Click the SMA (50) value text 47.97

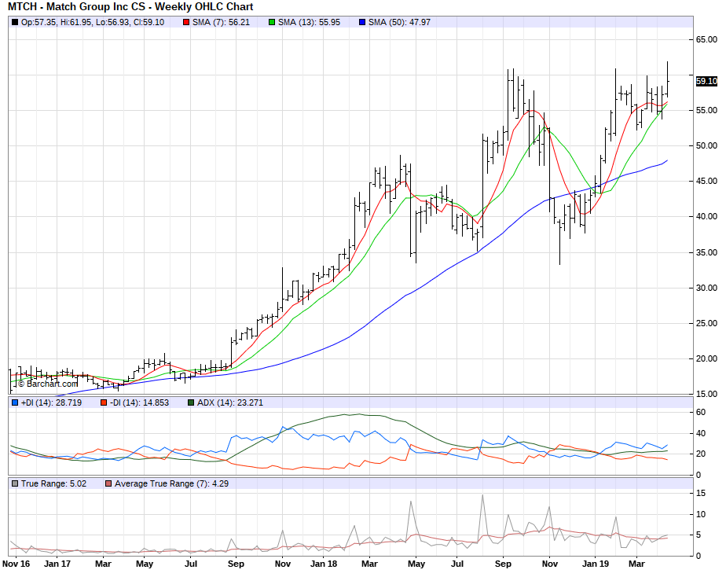point(419,22)
